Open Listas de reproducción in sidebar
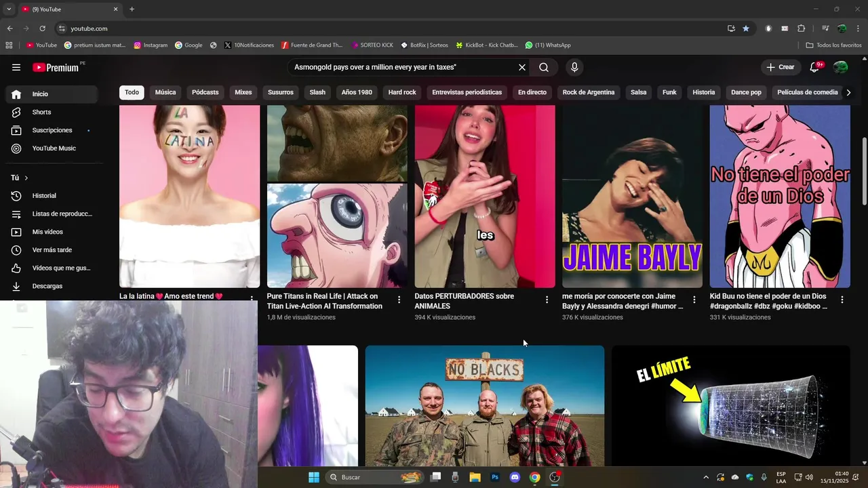This screenshot has height=488, width=868. pos(52,213)
